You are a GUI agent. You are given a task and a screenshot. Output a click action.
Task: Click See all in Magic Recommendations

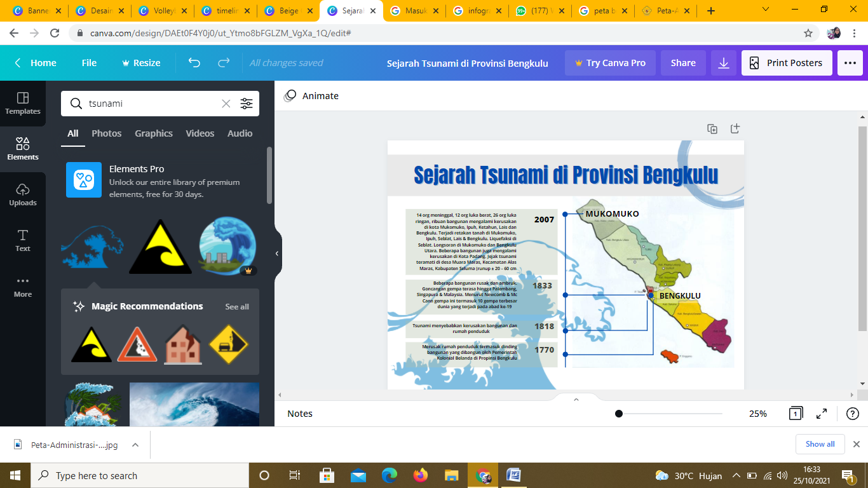click(236, 307)
